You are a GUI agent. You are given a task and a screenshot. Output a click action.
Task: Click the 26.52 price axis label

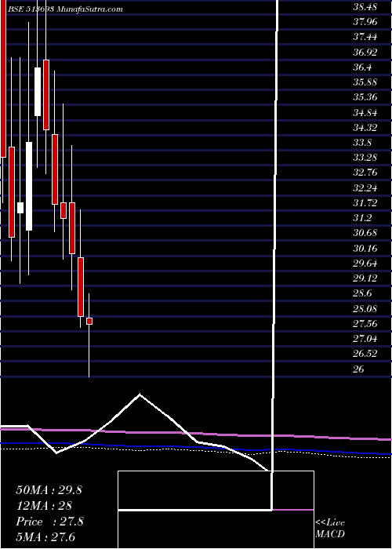365,354
